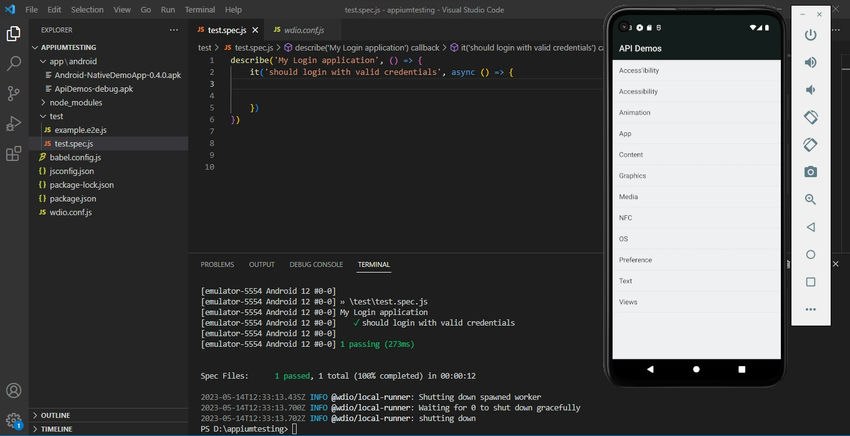This screenshot has height=436, width=850.
Task: Open the Search view in activity bar
Action: tap(14, 63)
